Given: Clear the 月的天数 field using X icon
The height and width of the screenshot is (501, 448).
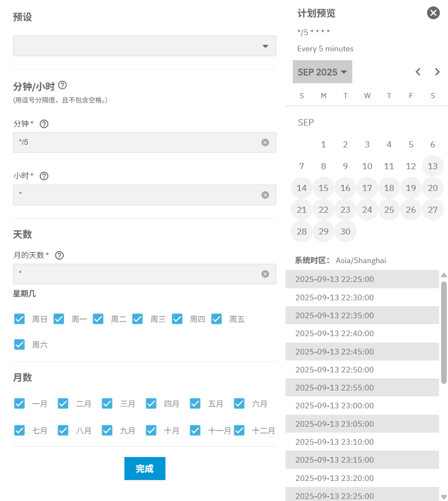Looking at the screenshot, I should point(265,274).
